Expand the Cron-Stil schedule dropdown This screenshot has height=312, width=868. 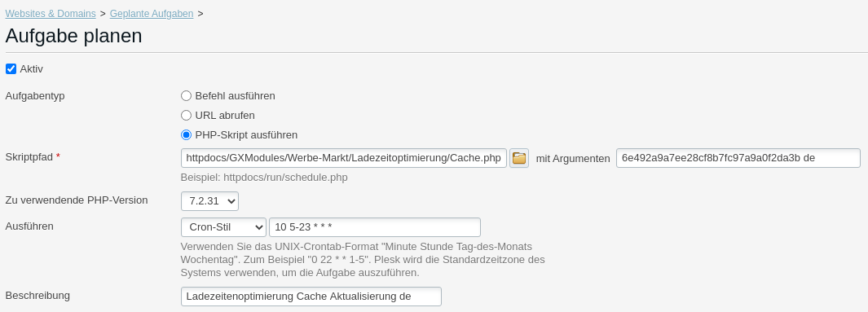pyautogui.click(x=223, y=227)
